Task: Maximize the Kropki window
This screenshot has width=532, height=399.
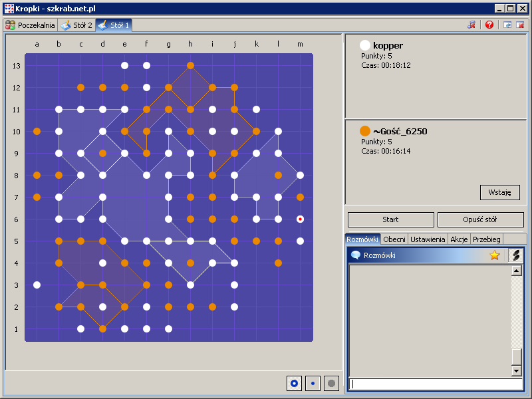Action: [x=510, y=9]
